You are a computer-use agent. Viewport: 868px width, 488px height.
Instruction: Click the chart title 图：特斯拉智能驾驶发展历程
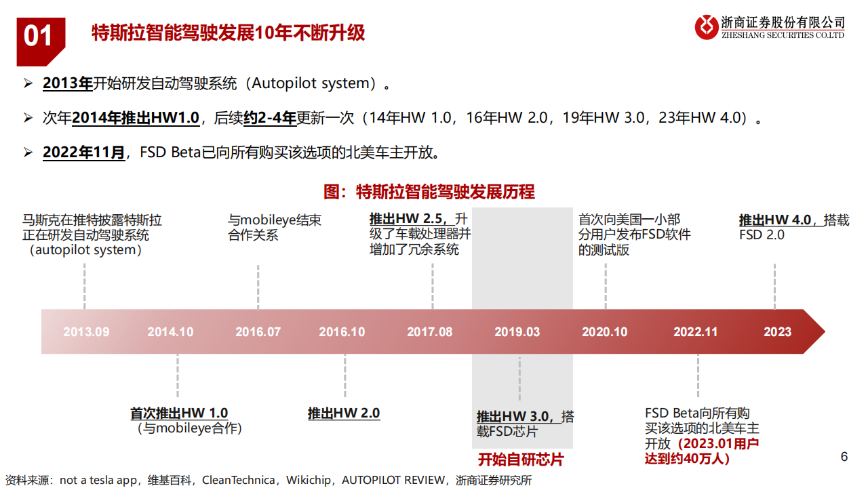point(429,192)
